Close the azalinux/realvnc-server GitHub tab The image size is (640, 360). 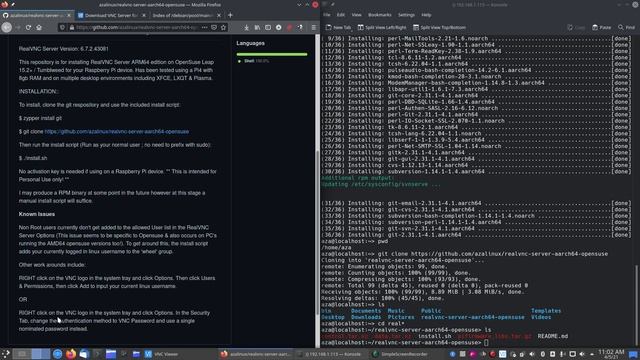tap(69, 16)
